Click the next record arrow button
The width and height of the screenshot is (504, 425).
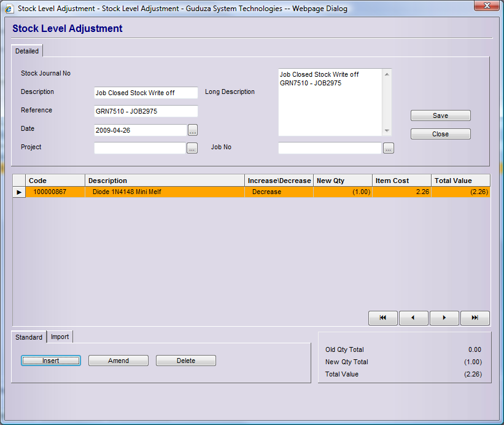tap(444, 318)
